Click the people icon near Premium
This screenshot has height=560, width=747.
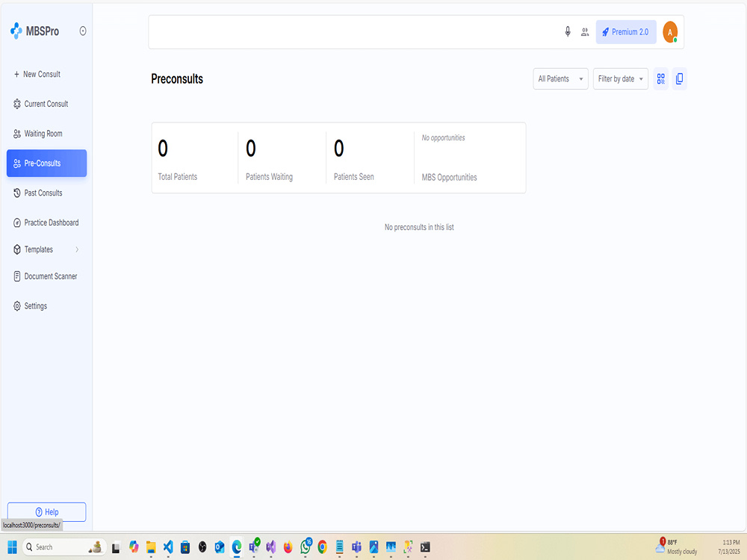(x=585, y=32)
